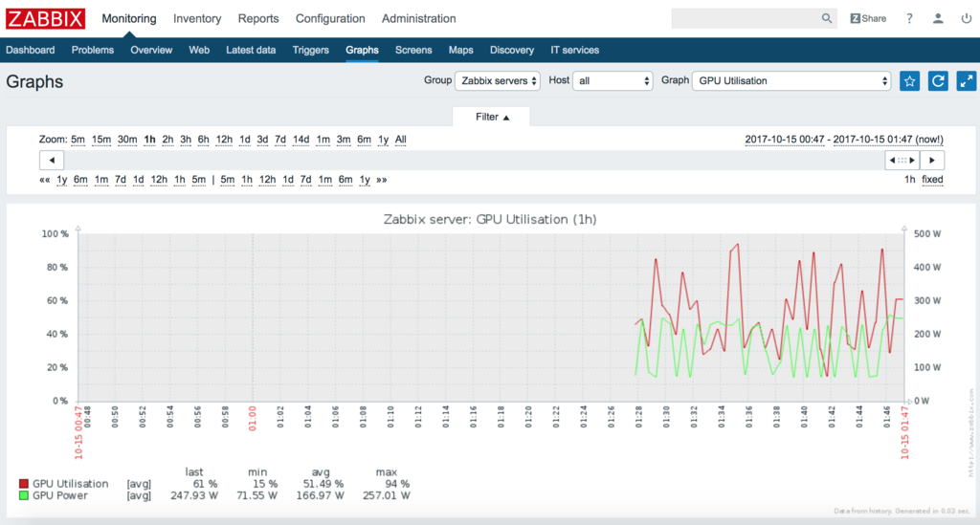Open the Configuration menu

click(330, 19)
